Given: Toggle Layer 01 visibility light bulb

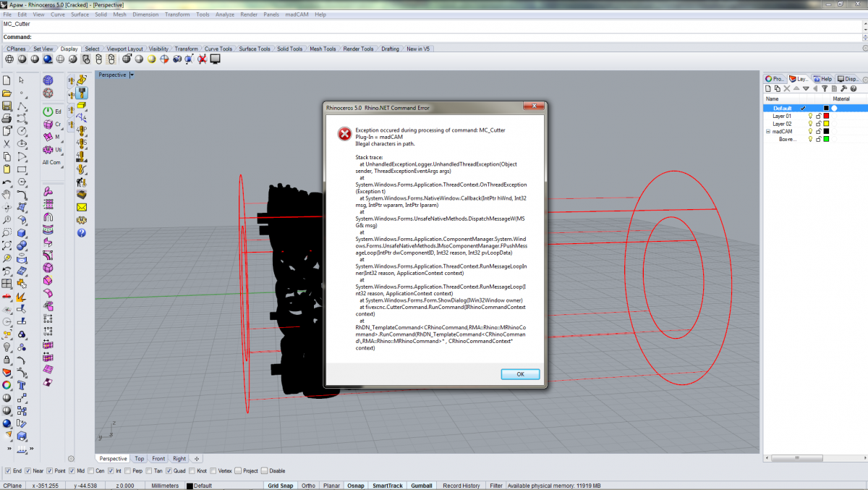Looking at the screenshot, I should [x=810, y=116].
